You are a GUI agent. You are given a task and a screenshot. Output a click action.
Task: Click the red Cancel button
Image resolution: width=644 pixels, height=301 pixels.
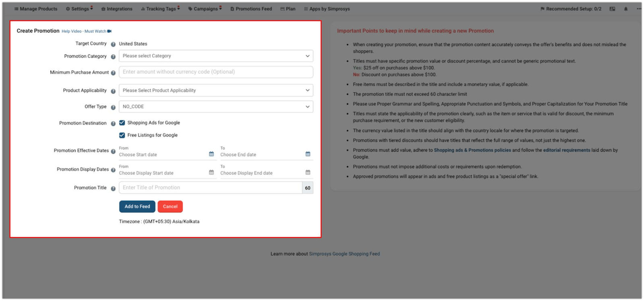pyautogui.click(x=170, y=206)
